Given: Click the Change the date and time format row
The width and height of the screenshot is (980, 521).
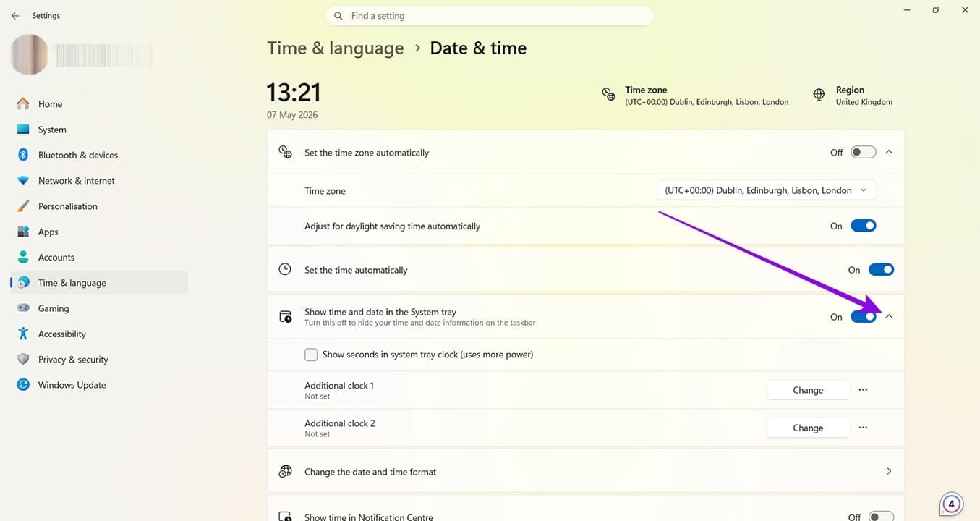Looking at the screenshot, I should [586, 471].
